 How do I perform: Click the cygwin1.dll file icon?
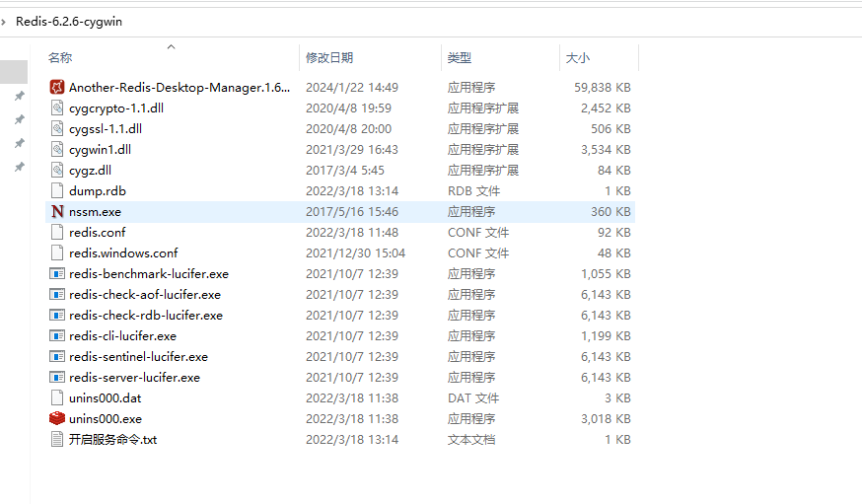tap(57, 150)
